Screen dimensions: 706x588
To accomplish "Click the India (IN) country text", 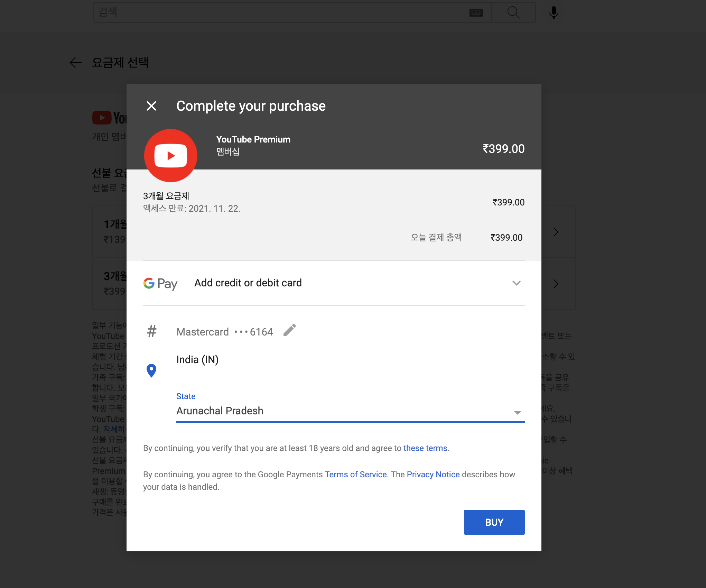I will (x=197, y=360).
